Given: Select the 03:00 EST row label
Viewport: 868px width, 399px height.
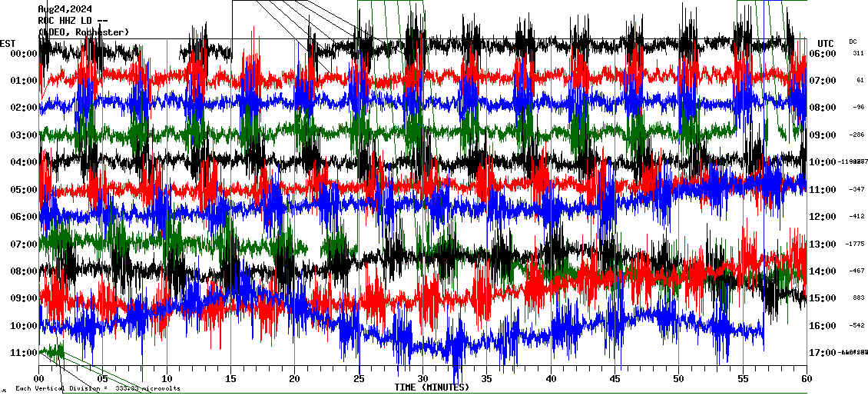Looking at the screenshot, I should pyautogui.click(x=25, y=135).
